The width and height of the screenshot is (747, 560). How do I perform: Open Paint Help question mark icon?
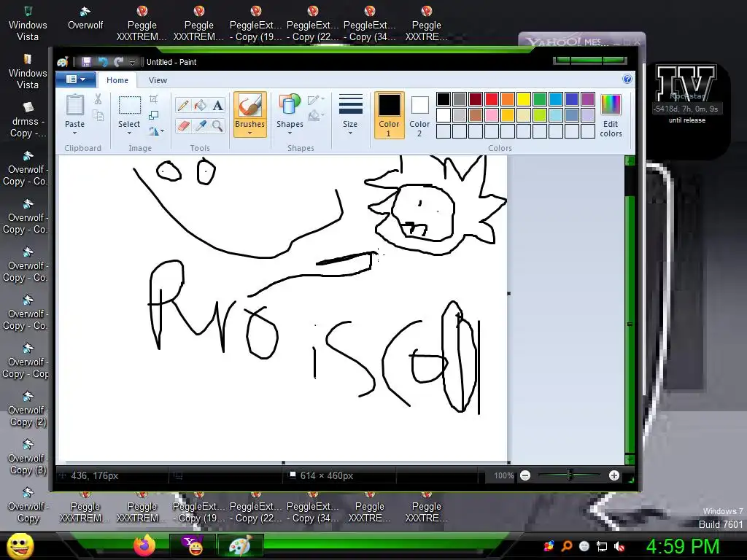coord(627,79)
